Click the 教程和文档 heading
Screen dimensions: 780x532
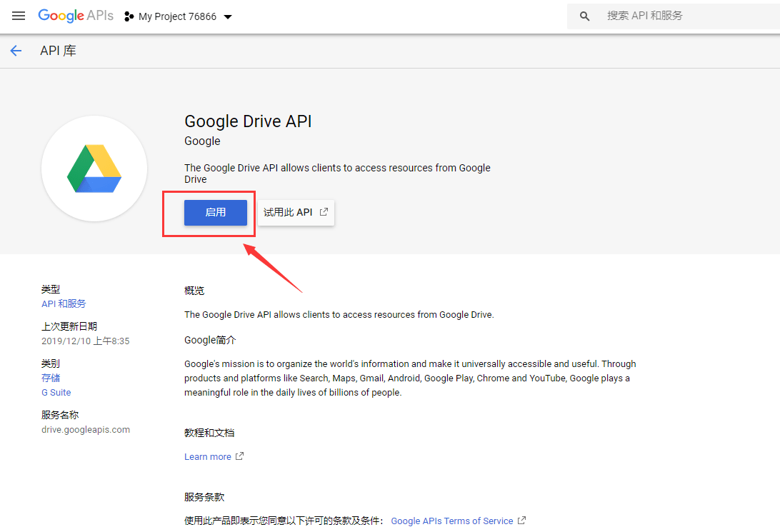coord(209,433)
